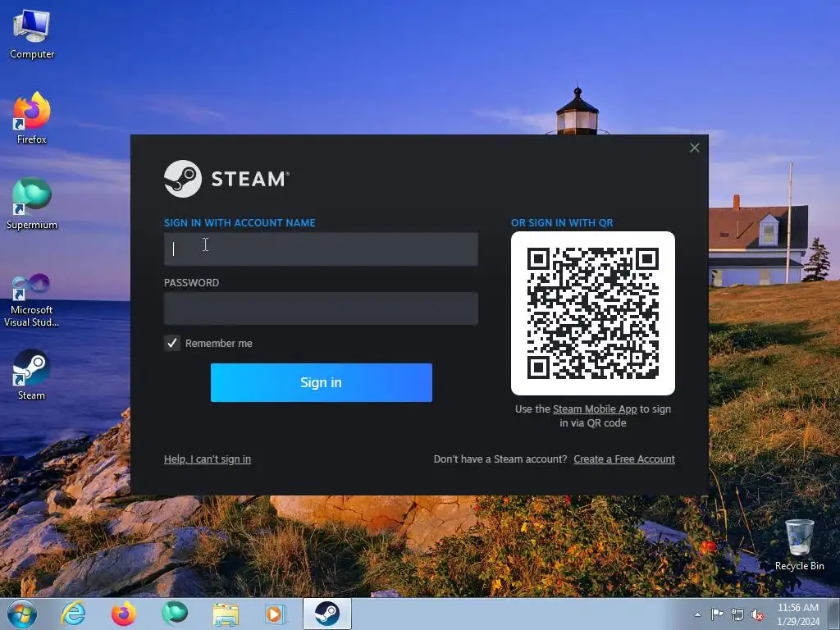
Task: Select the Recycle Bin desktop icon
Action: pos(799,545)
